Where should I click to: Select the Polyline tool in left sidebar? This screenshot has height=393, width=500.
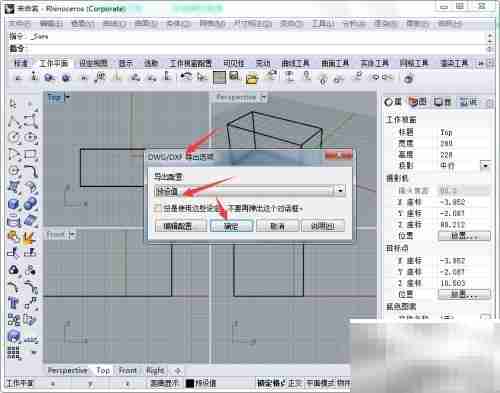[14, 120]
